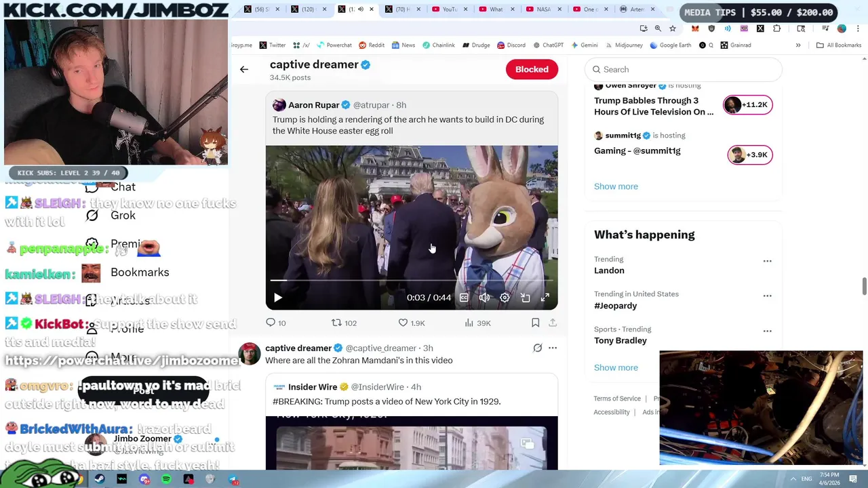Image resolution: width=868 pixels, height=488 pixels.
Task: Show more live broadcasts under summit1g
Action: tap(616, 186)
